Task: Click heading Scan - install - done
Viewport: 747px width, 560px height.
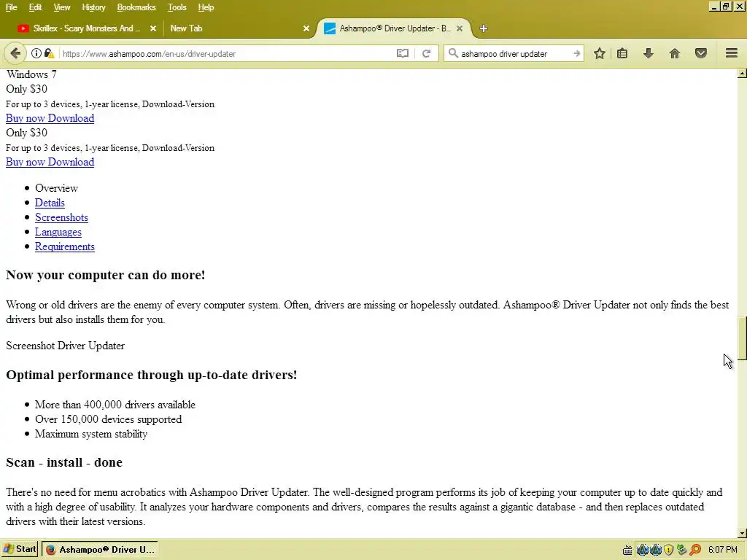Action: tap(64, 462)
